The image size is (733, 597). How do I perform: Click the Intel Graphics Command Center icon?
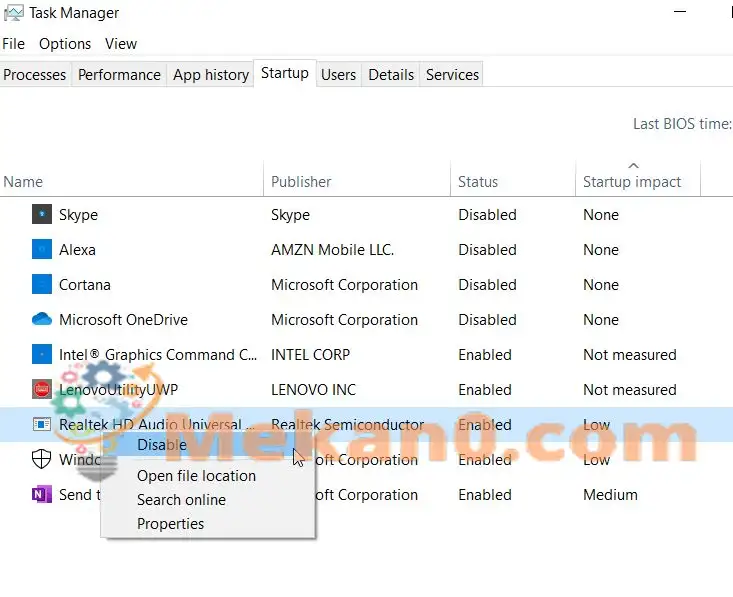pos(42,354)
